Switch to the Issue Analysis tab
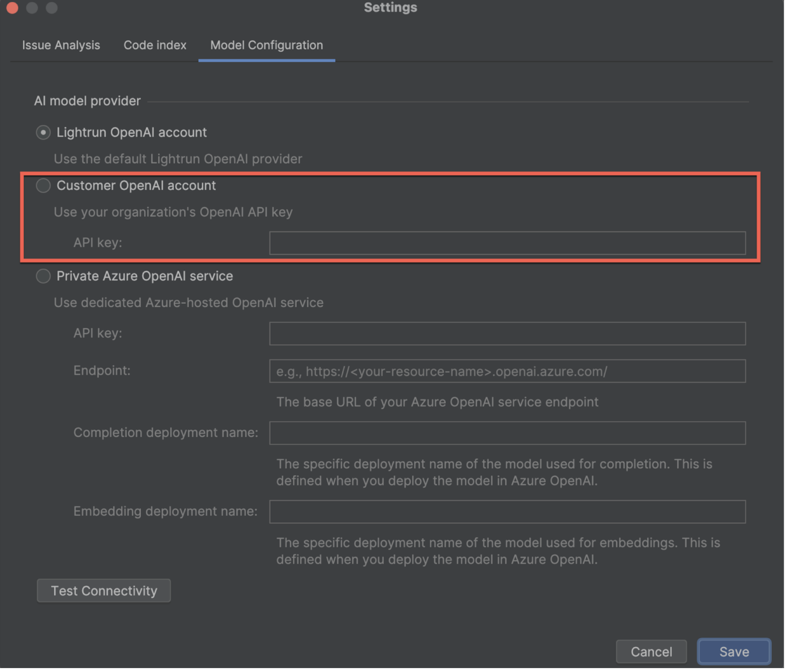 [x=61, y=45]
